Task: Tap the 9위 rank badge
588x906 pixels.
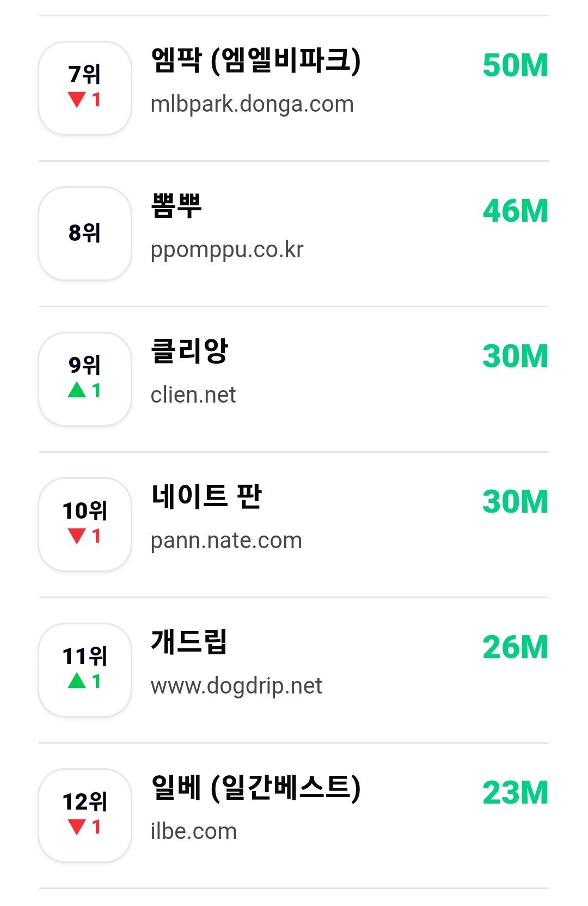Action: [x=85, y=379]
